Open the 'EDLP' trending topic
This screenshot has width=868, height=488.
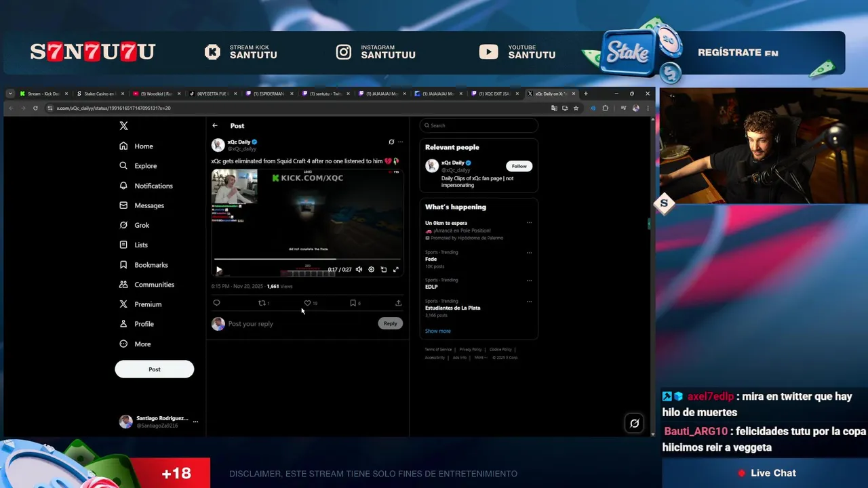[431, 287]
